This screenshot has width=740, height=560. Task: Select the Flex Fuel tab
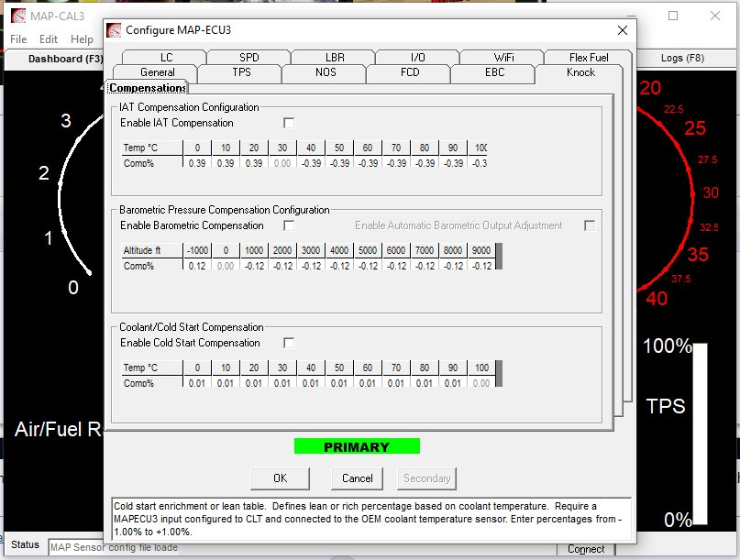(589, 57)
